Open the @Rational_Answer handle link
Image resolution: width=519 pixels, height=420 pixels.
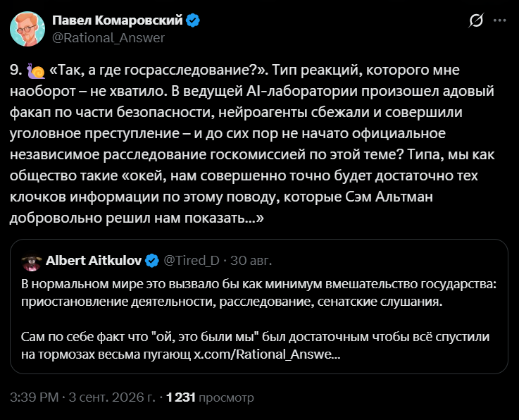108,38
